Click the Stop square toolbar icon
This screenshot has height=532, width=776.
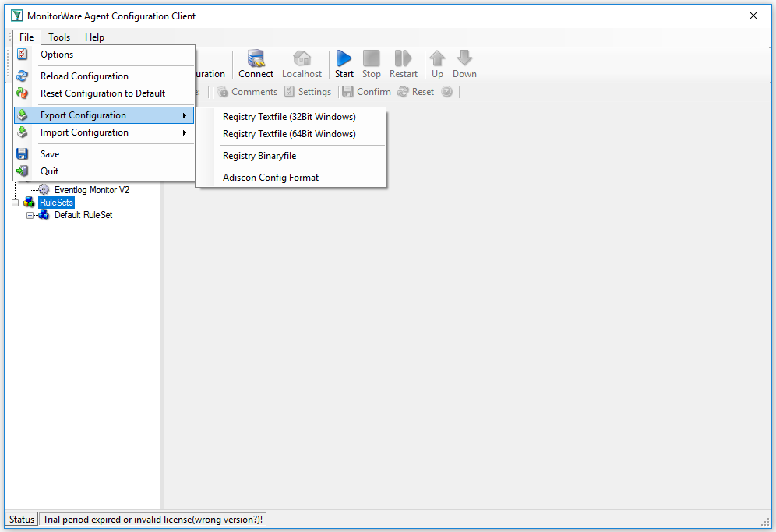click(x=371, y=58)
